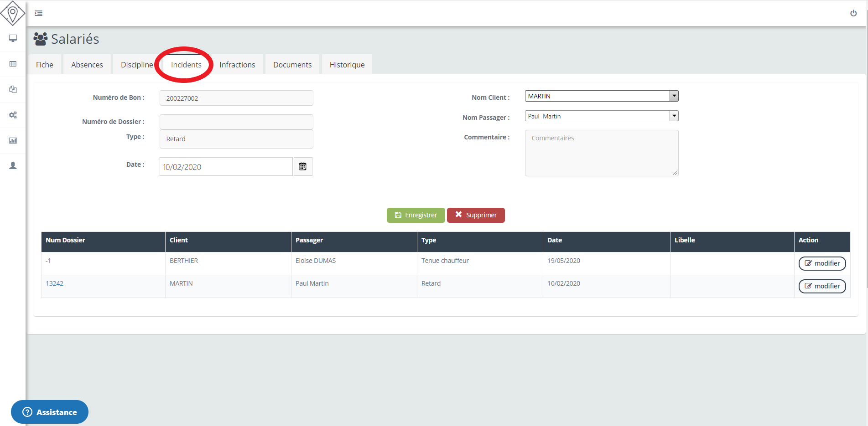The width and height of the screenshot is (868, 426).
Task: Expand the Nom Passager dropdown
Action: 674,116
